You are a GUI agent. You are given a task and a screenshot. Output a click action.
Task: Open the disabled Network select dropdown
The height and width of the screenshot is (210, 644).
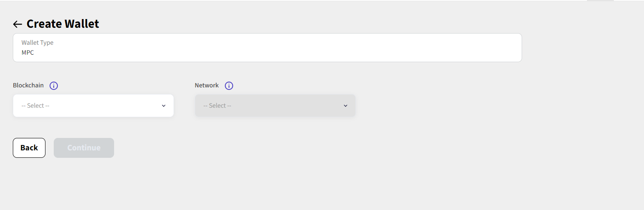(x=275, y=106)
